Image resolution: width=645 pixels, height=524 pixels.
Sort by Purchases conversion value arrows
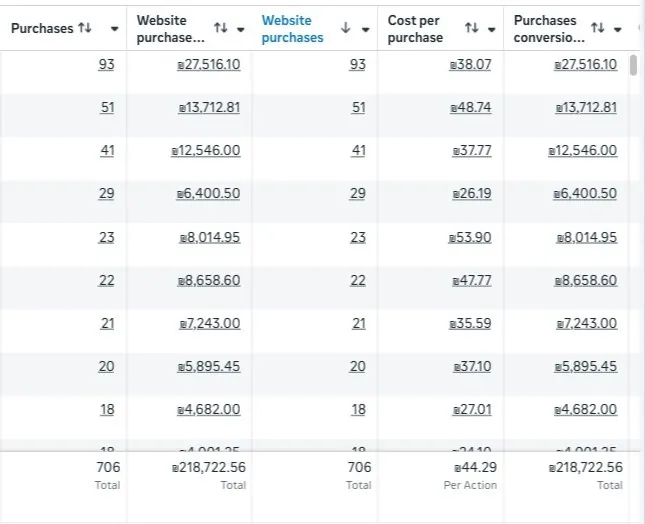click(597, 28)
